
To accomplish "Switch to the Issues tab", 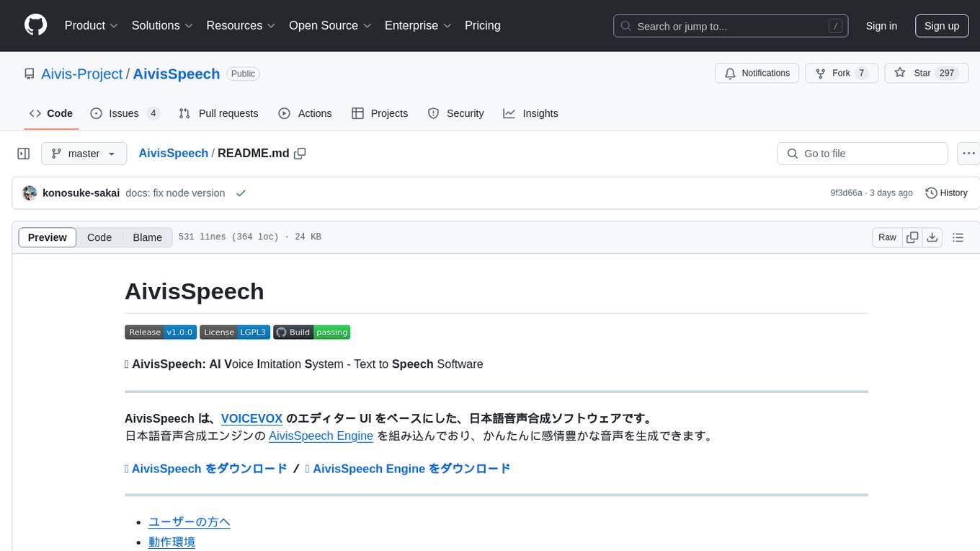I will [125, 113].
